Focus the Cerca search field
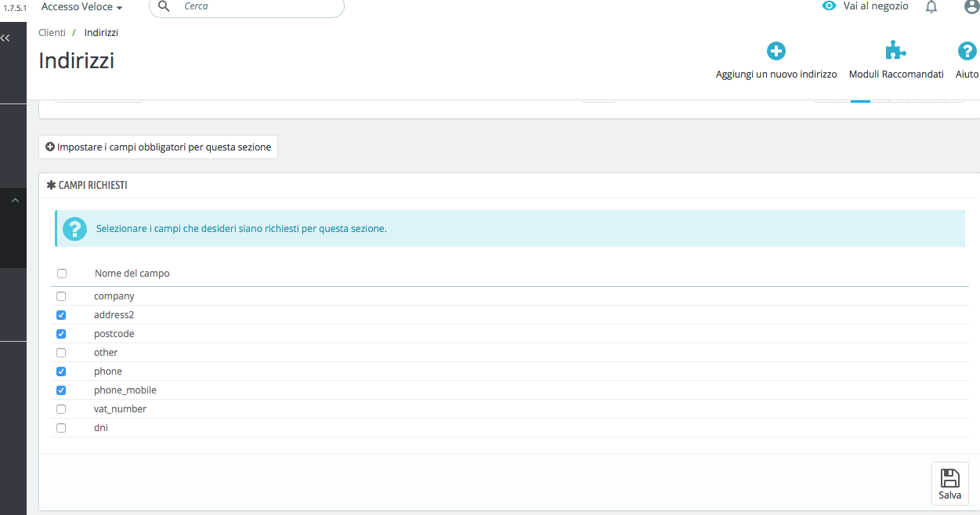The height and width of the screenshot is (515, 980). (247, 6)
